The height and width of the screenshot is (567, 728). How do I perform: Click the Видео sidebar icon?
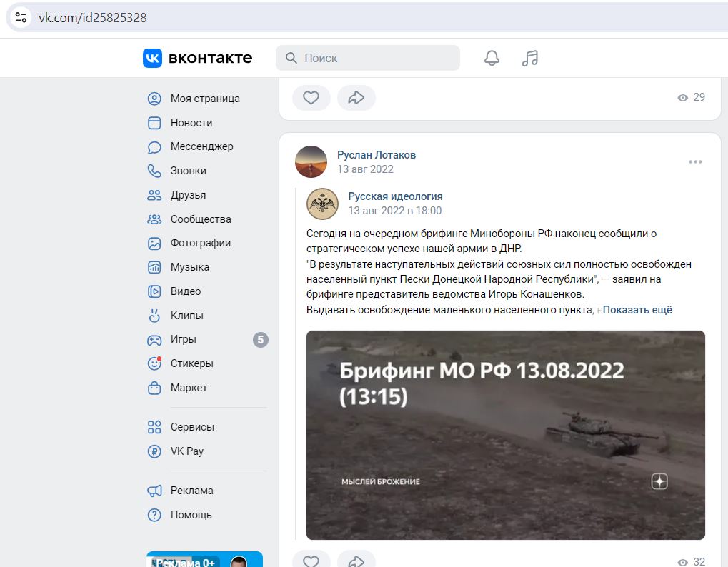154,291
